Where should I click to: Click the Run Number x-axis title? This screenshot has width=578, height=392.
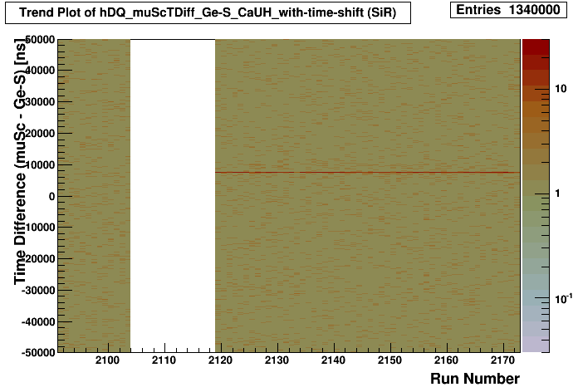(x=474, y=379)
